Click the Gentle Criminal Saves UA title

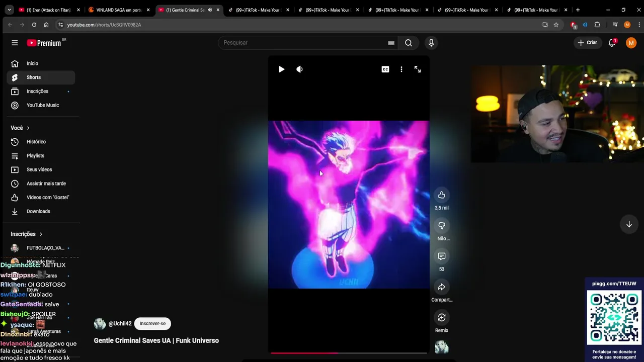(156, 340)
